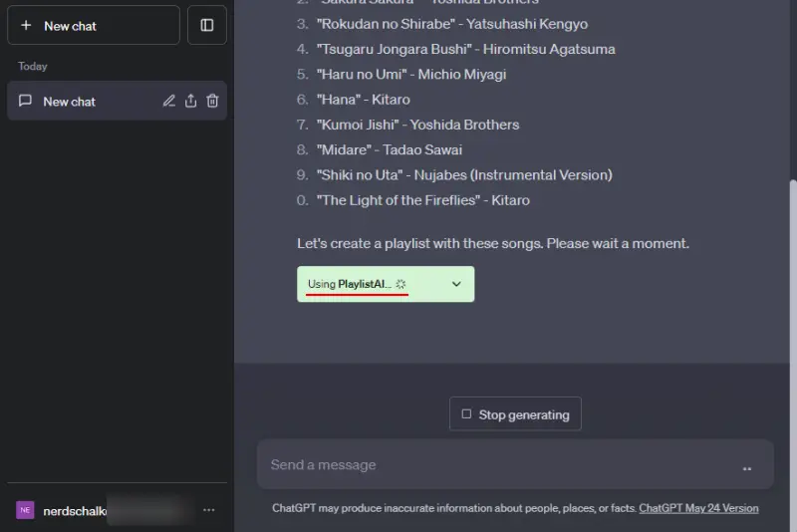The width and height of the screenshot is (797, 532).
Task: Start a new chat from the sidebar
Action: pos(93,25)
